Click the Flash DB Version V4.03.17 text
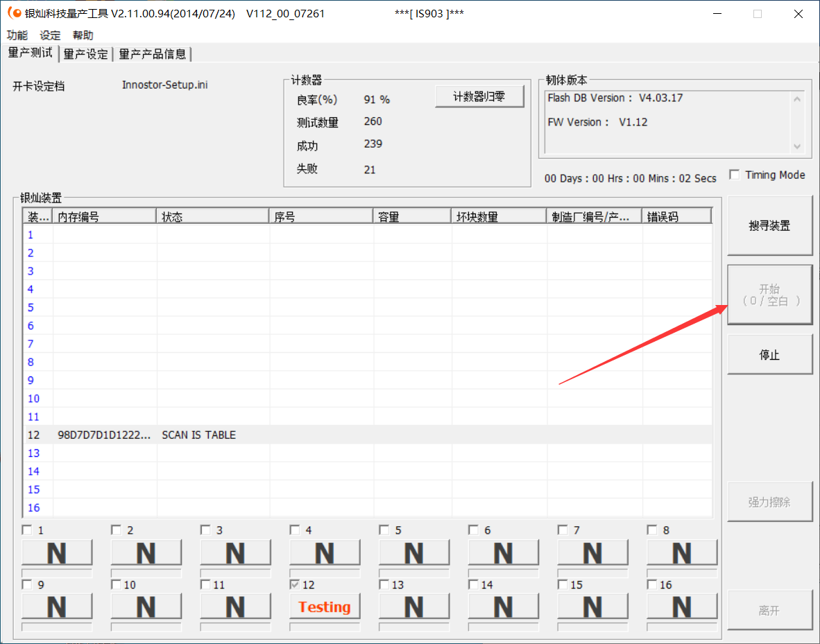 (x=615, y=98)
